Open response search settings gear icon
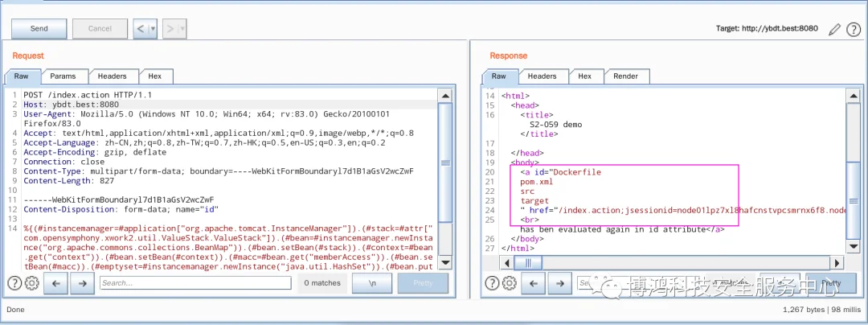 tap(510, 283)
